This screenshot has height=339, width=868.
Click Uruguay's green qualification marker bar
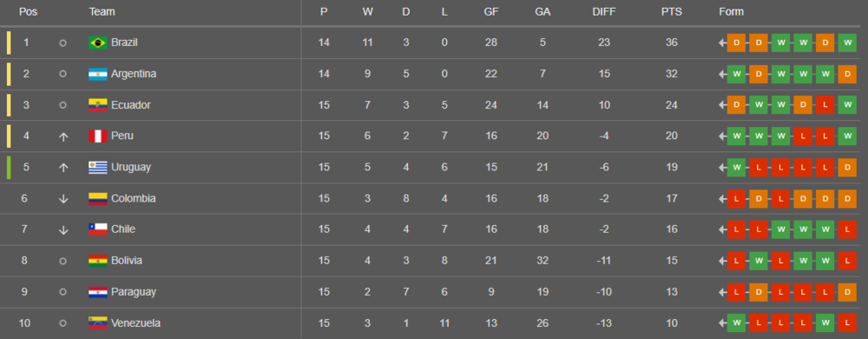click(x=9, y=167)
